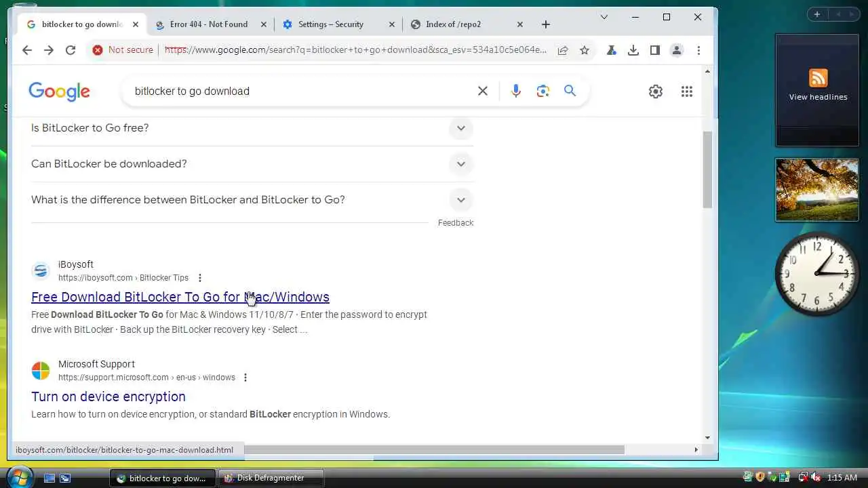Viewport: 868px width, 488px height.
Task: Click the Feedback link
Action: [x=456, y=223]
